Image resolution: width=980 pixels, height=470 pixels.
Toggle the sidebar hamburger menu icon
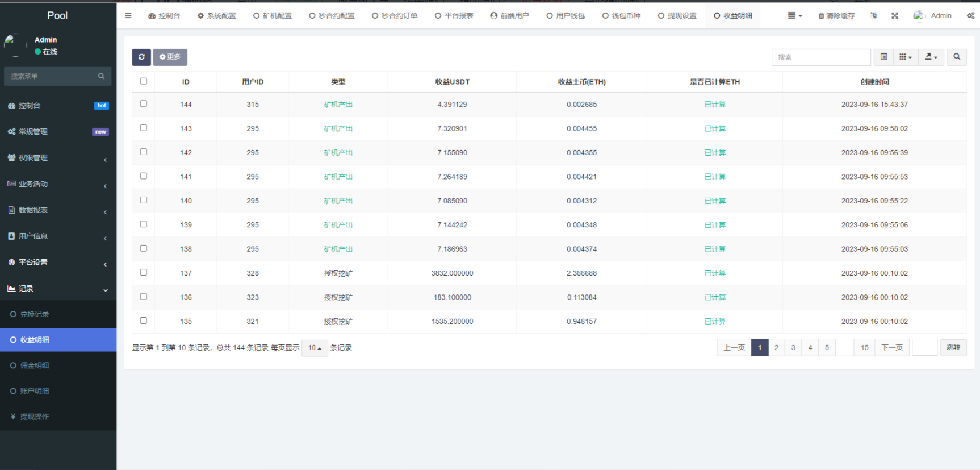(x=128, y=16)
